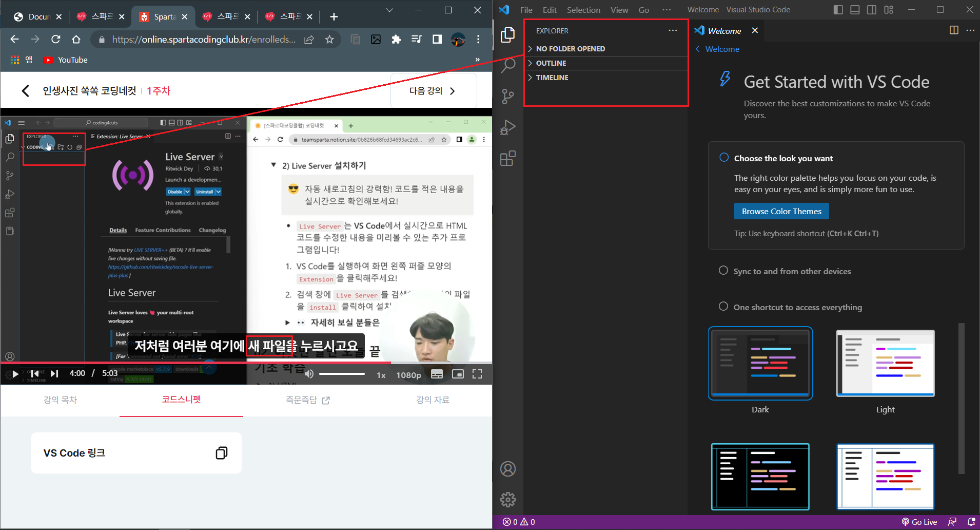This screenshot has width=980, height=530.
Task: Open the Customize Layout icon
Action: (889, 10)
